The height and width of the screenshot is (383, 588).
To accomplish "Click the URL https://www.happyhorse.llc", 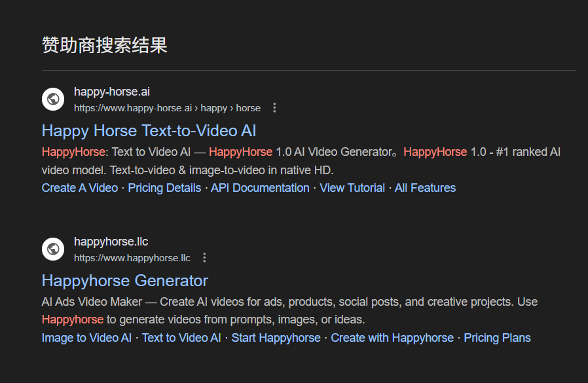I will (132, 258).
